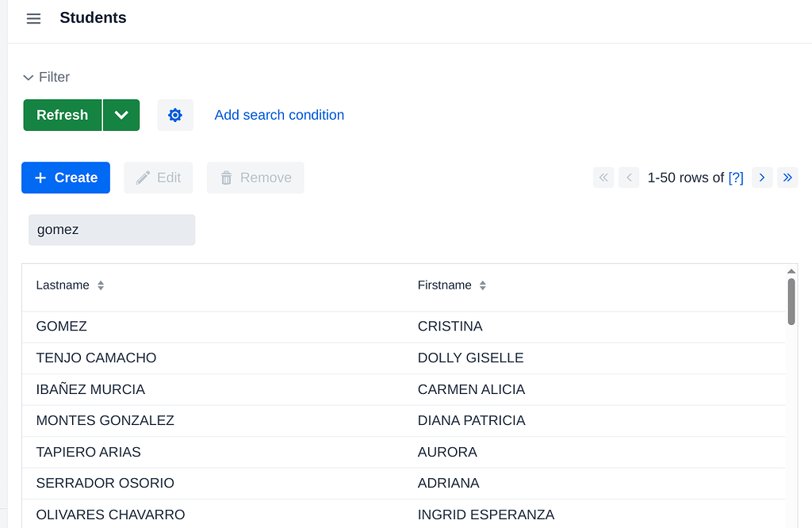The image size is (812, 528).
Task: Go to the next page of rows
Action: tap(762, 178)
